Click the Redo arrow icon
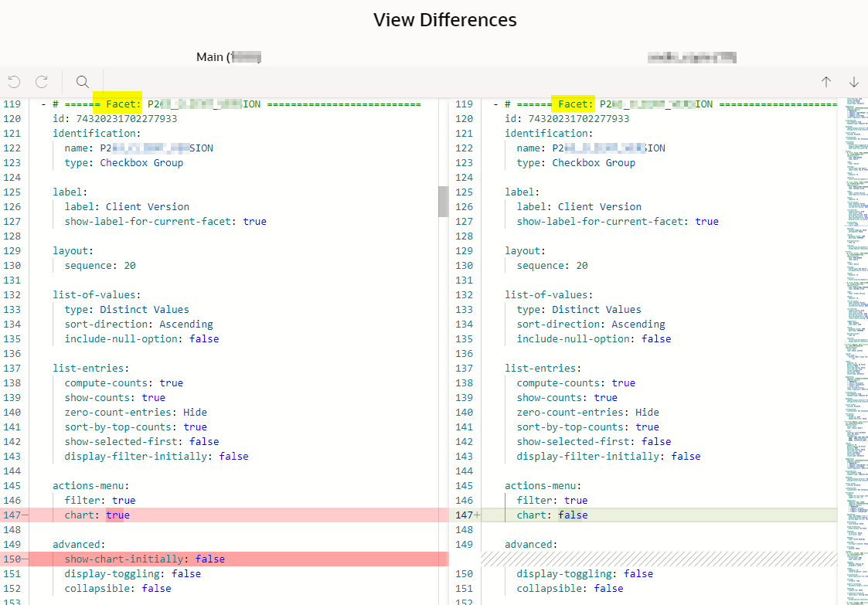This screenshot has width=868, height=605. click(x=42, y=82)
